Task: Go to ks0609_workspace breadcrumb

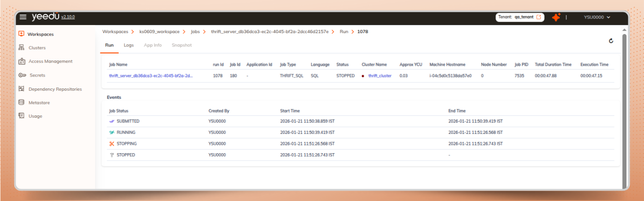Action: pos(159,32)
